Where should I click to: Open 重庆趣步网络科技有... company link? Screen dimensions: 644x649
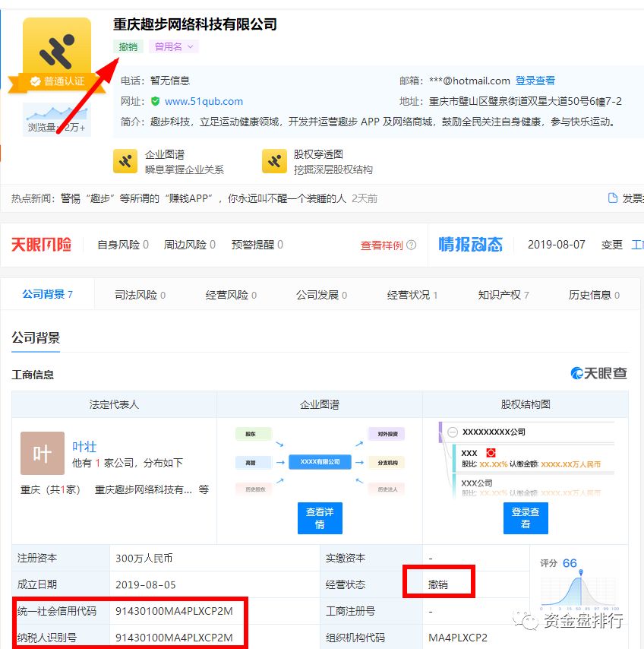(x=143, y=489)
